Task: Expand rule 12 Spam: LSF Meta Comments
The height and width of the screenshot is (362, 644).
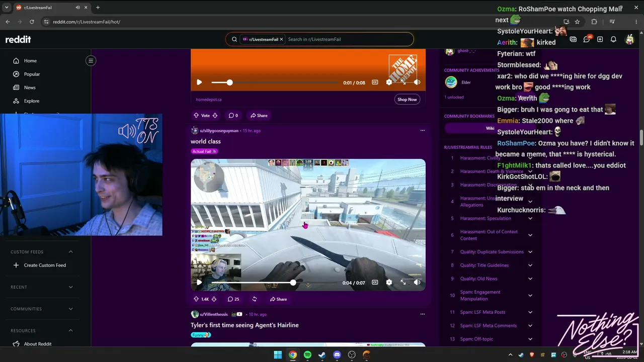Action: click(530, 326)
